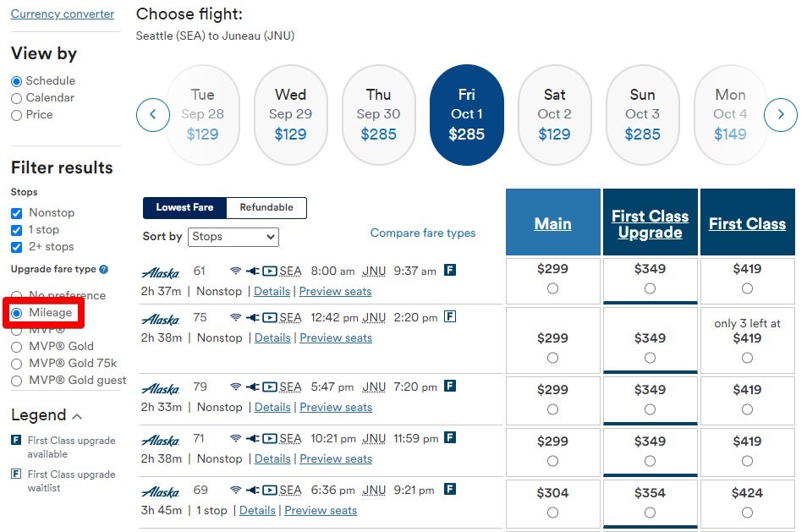Click the Alaska airline logo on flight 69
This screenshot has width=807, height=532.
[162, 490]
